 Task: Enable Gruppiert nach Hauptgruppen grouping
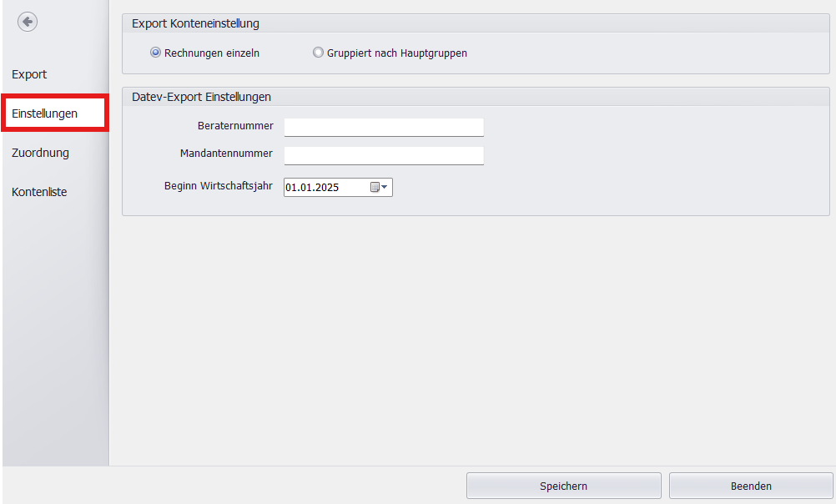(x=318, y=53)
